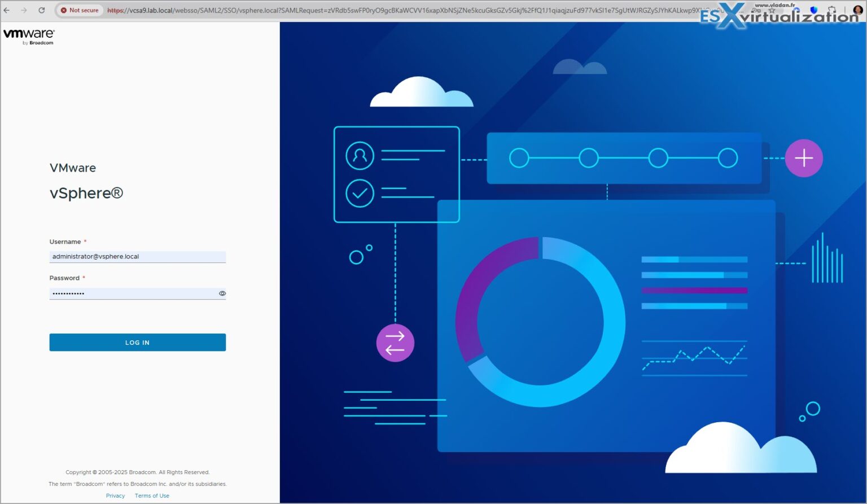Image resolution: width=867 pixels, height=504 pixels.
Task: Select the Username input field
Action: [x=137, y=256]
